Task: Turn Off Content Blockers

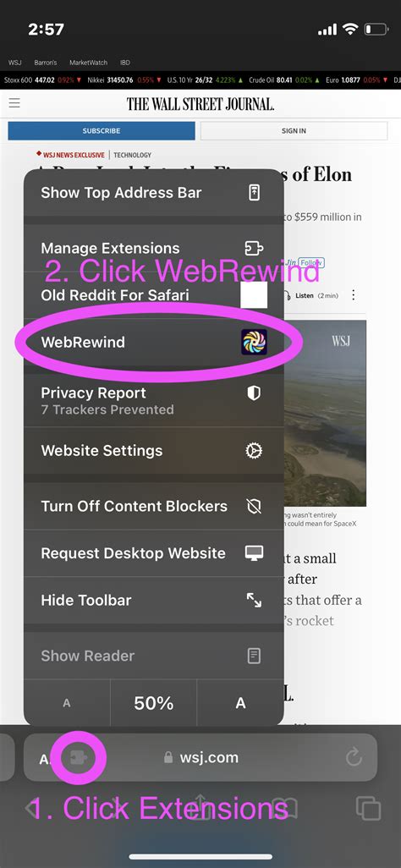Action: (154, 506)
